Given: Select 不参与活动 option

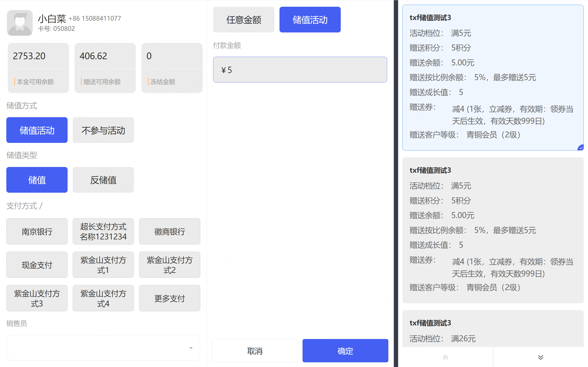Looking at the screenshot, I should (103, 130).
